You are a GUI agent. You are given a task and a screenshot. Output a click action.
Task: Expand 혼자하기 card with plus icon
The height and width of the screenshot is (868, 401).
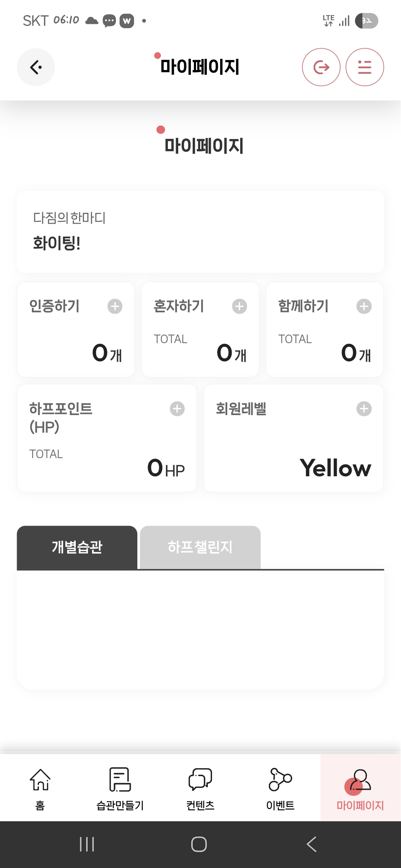point(239,306)
